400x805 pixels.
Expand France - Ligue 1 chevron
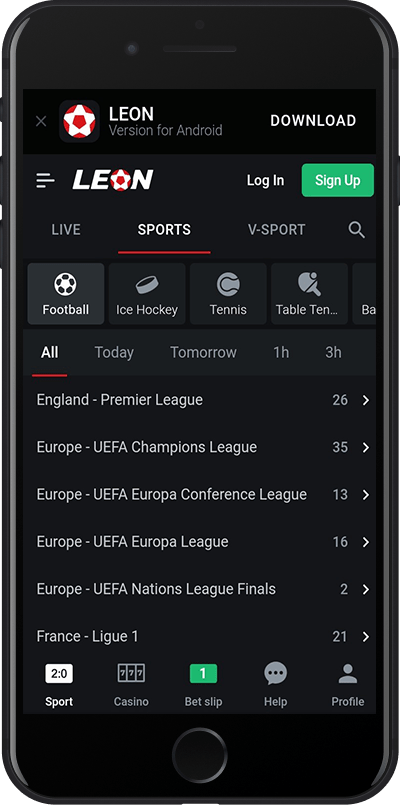point(366,637)
